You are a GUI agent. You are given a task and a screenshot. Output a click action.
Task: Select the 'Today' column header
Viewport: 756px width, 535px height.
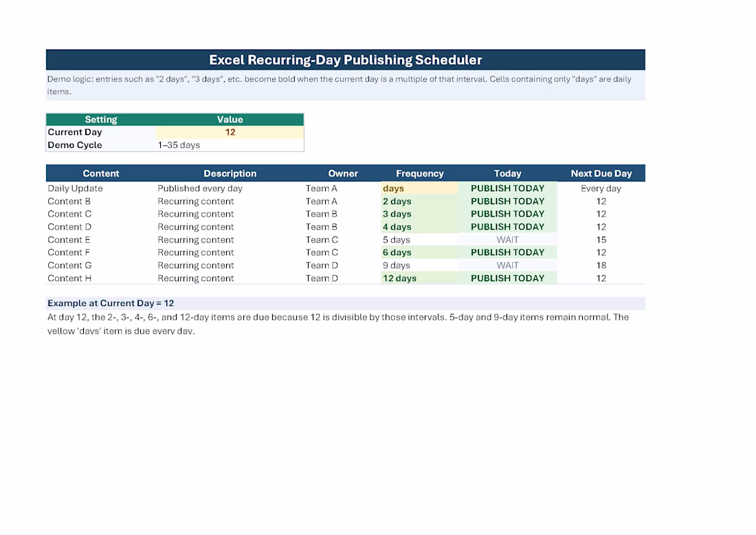click(x=507, y=174)
